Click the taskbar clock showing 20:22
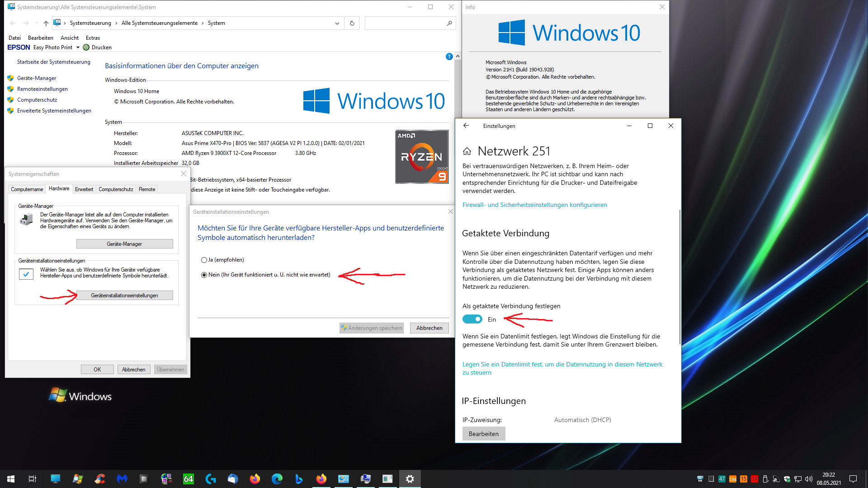This screenshot has height=488, width=868. (x=829, y=479)
